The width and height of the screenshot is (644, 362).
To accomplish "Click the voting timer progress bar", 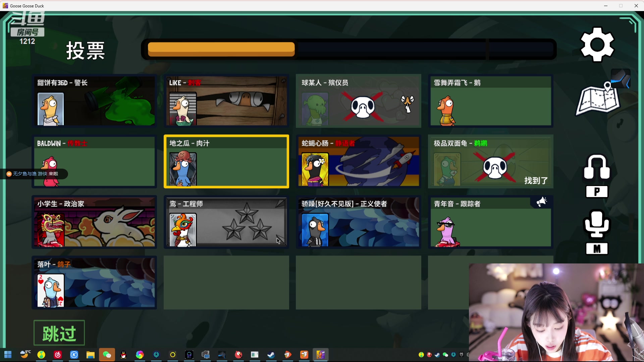I will [x=349, y=49].
